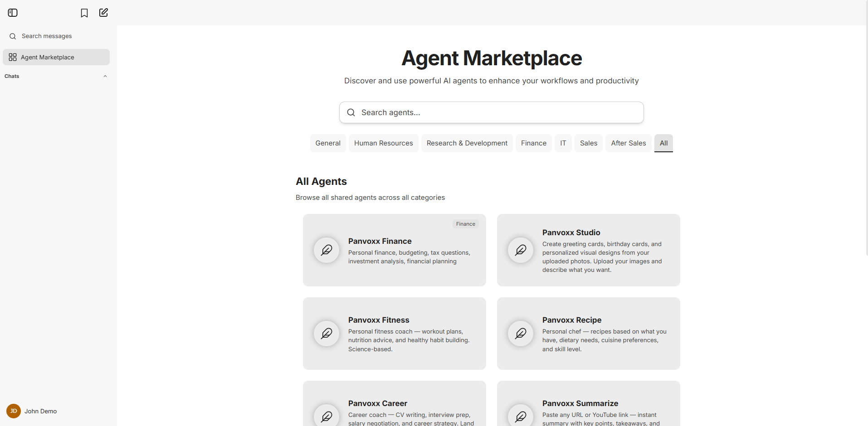868x426 pixels.
Task: Switch to the Sales tab
Action: pos(589,143)
